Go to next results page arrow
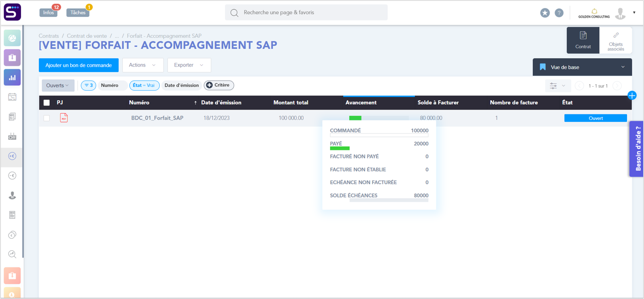This screenshot has width=644, height=299. 617,86
